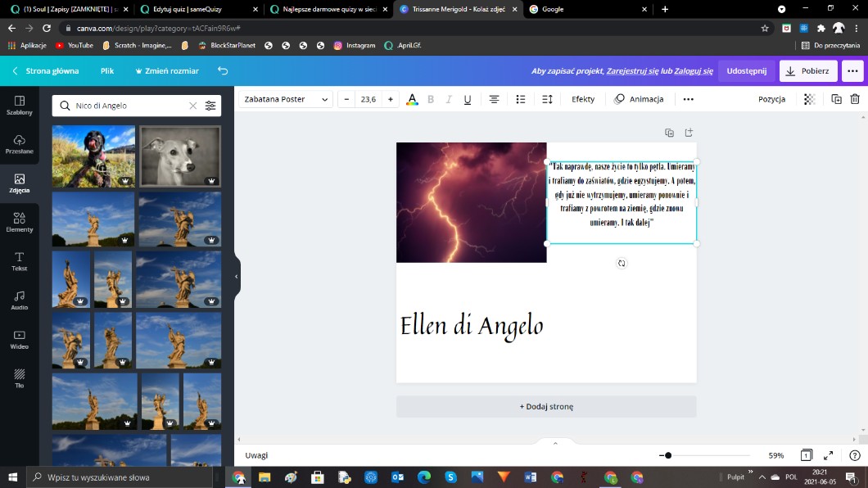
Task: Collapse the side photo panel
Action: (x=237, y=277)
